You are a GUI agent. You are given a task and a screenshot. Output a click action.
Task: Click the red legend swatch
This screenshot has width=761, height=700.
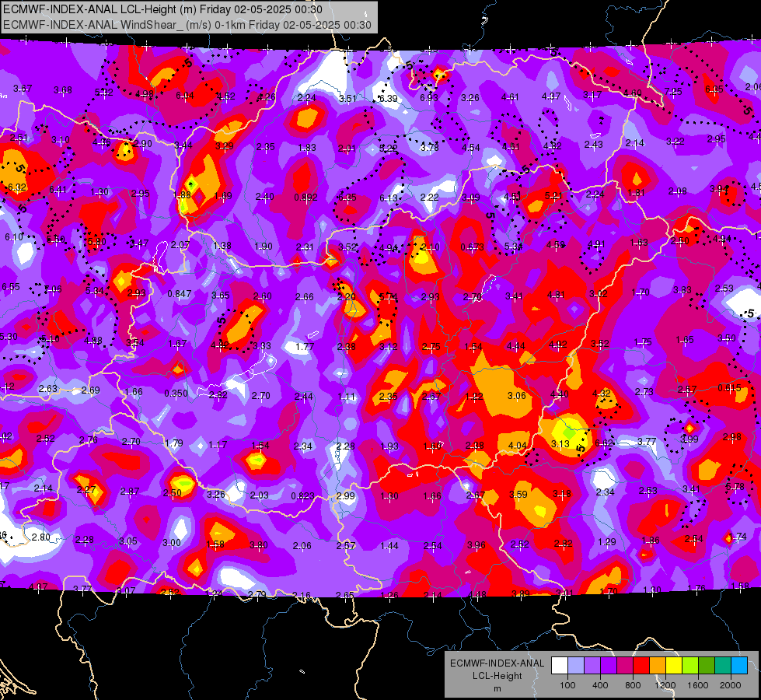pyautogui.click(x=641, y=666)
